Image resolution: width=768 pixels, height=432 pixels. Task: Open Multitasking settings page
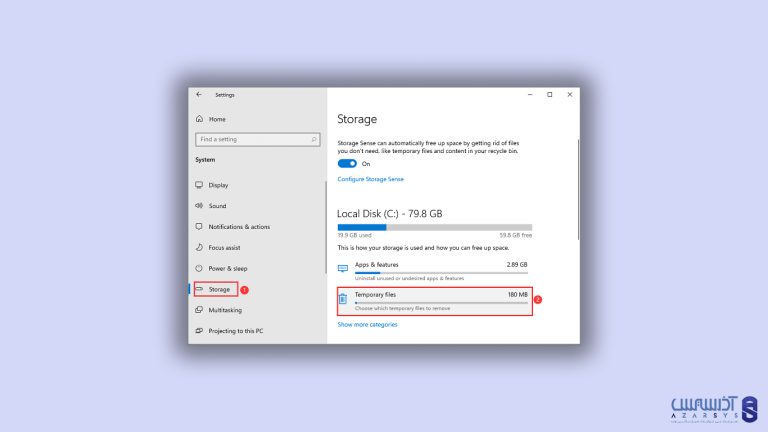pos(225,310)
